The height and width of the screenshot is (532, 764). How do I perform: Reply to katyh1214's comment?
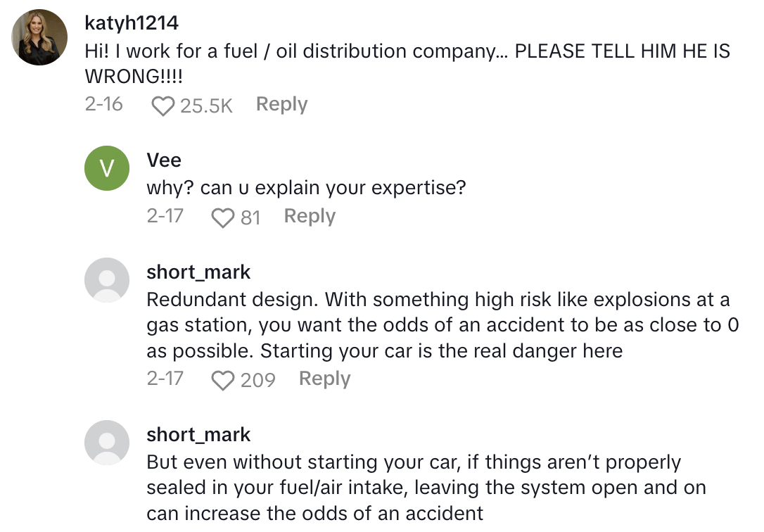(x=281, y=103)
